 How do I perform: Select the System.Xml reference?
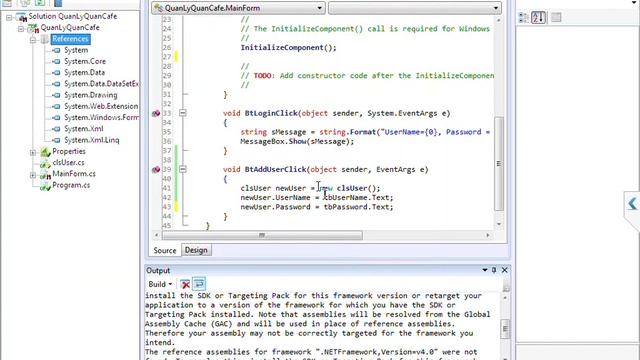[84, 129]
